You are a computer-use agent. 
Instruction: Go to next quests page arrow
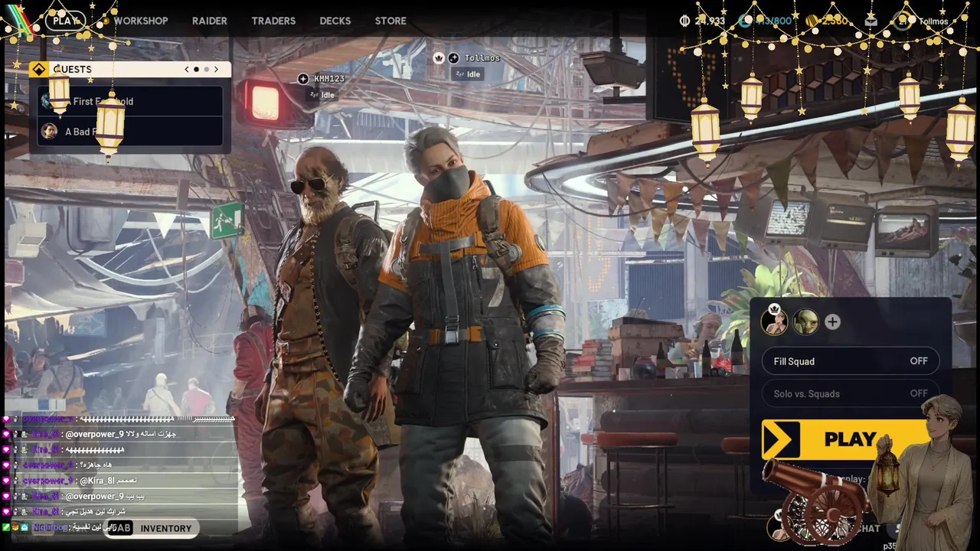click(x=216, y=69)
